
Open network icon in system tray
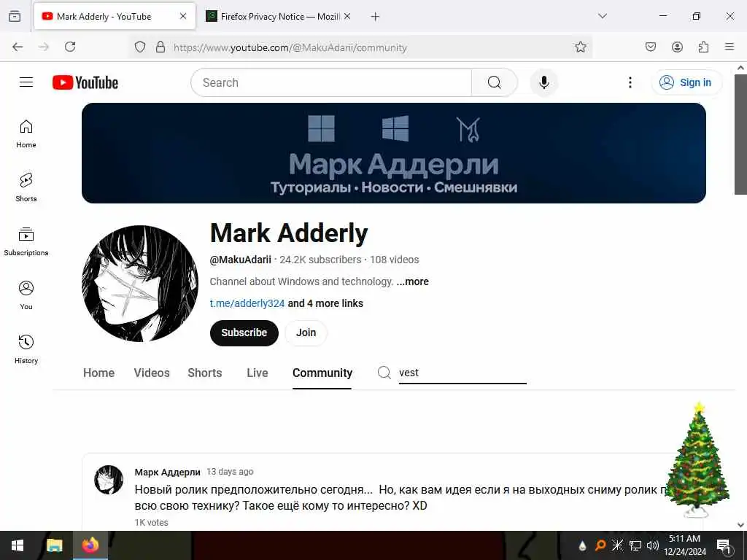pyautogui.click(x=635, y=545)
